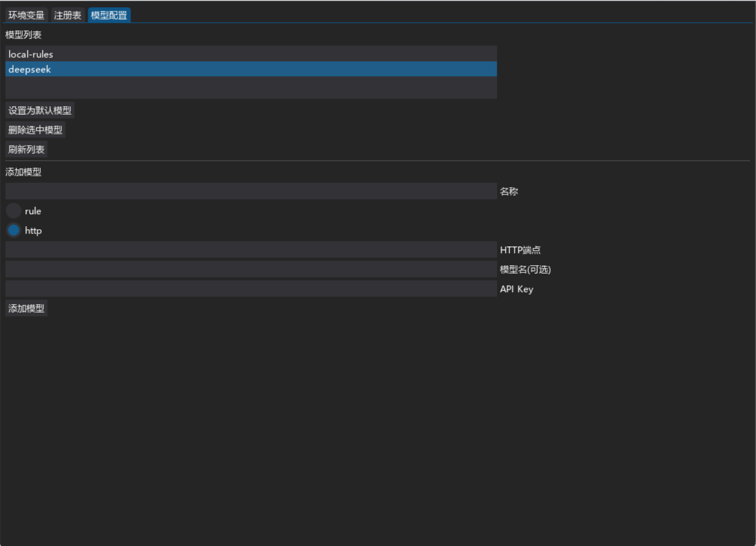Open the 注册表 tab
This screenshot has height=546, width=756.
tap(67, 16)
